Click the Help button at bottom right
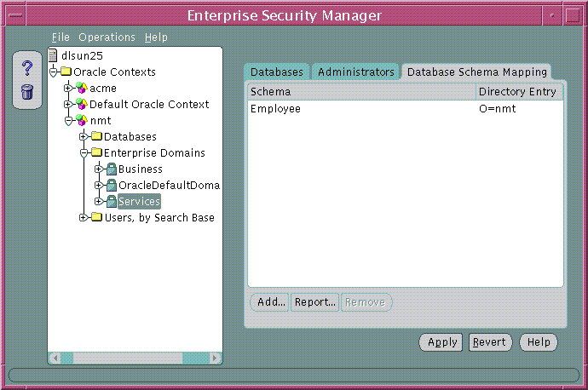The height and width of the screenshot is (390, 588). (x=539, y=342)
